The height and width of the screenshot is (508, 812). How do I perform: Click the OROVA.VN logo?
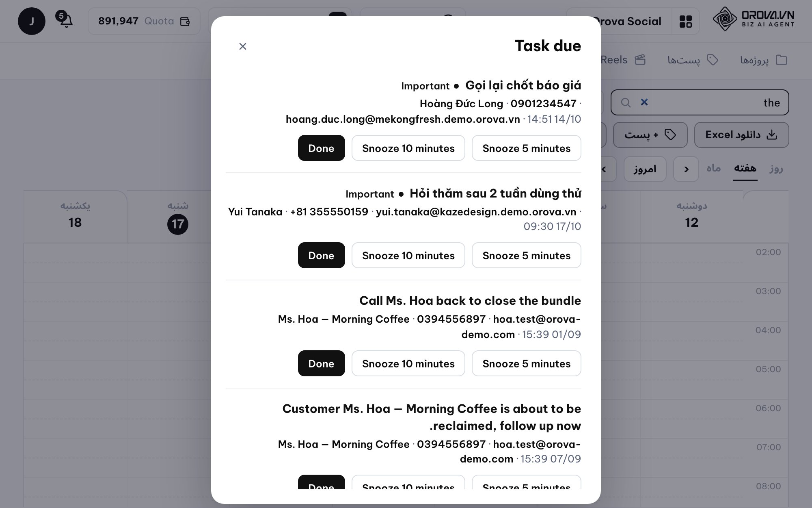754,19
